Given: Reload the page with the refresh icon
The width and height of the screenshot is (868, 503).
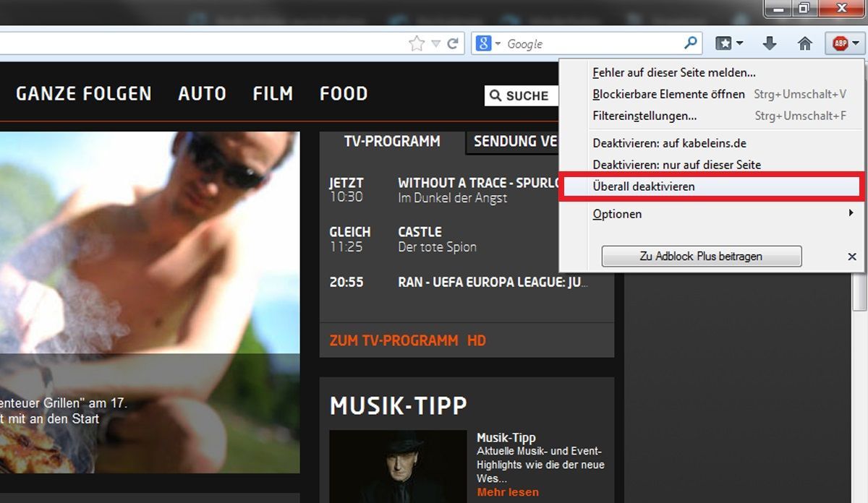Looking at the screenshot, I should 453,44.
